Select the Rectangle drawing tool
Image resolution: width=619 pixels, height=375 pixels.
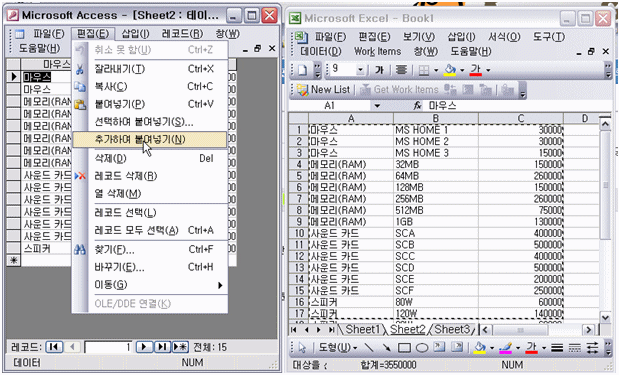click(404, 348)
